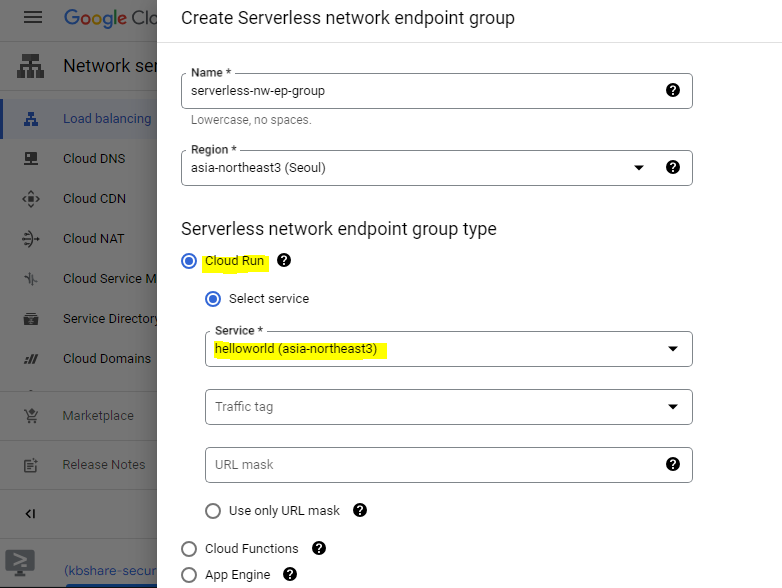Screen dimensions: 782x588
Task: Select the Select service radio button
Action: (213, 299)
